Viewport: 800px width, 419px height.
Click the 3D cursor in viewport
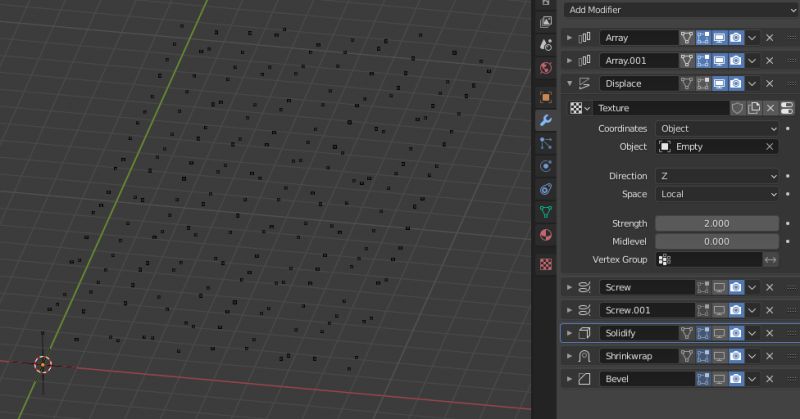tap(43, 364)
